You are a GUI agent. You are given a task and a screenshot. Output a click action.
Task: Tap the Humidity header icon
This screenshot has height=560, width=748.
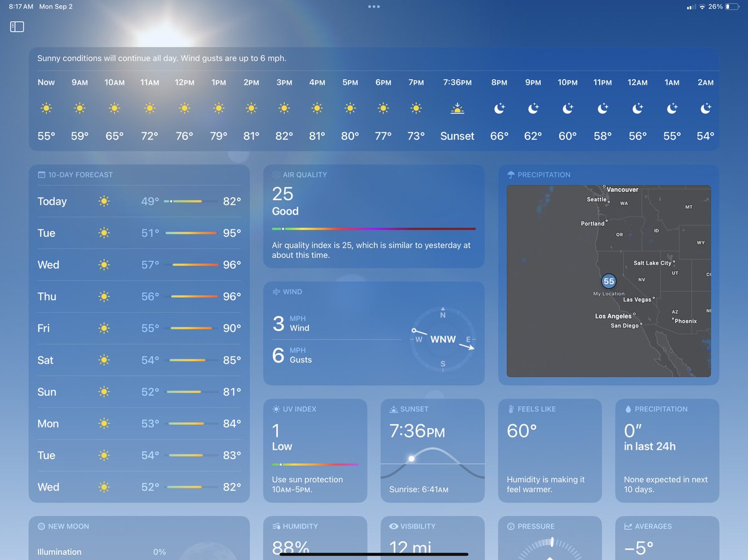tap(276, 526)
